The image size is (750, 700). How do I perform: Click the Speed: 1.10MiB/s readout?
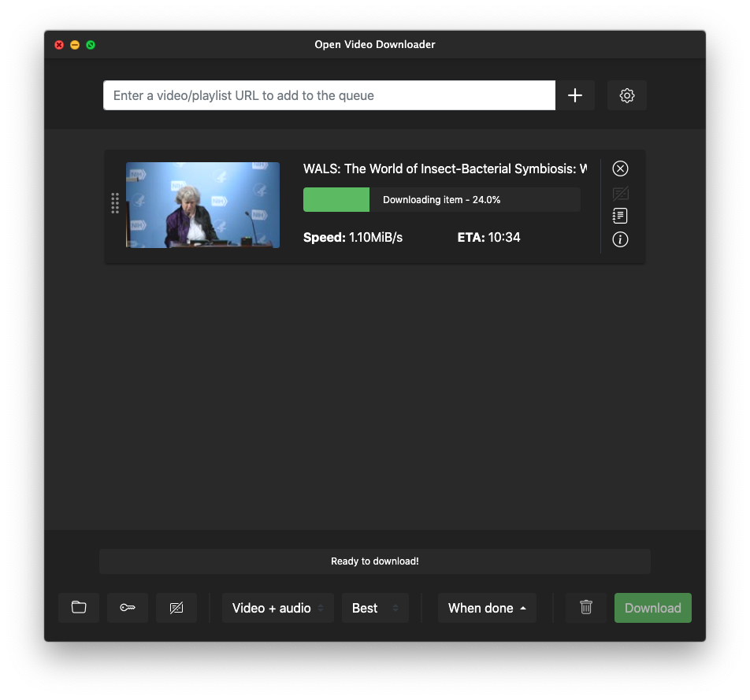tap(352, 237)
